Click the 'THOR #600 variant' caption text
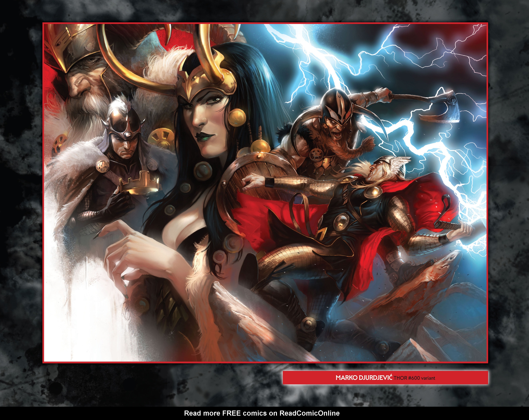Viewport: 529px width, 420px height. pyautogui.click(x=414, y=378)
